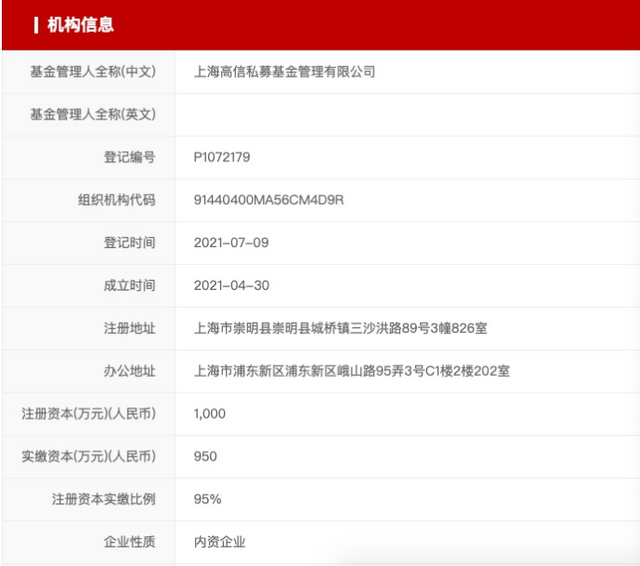Click the 机构信息 section header

point(80,25)
